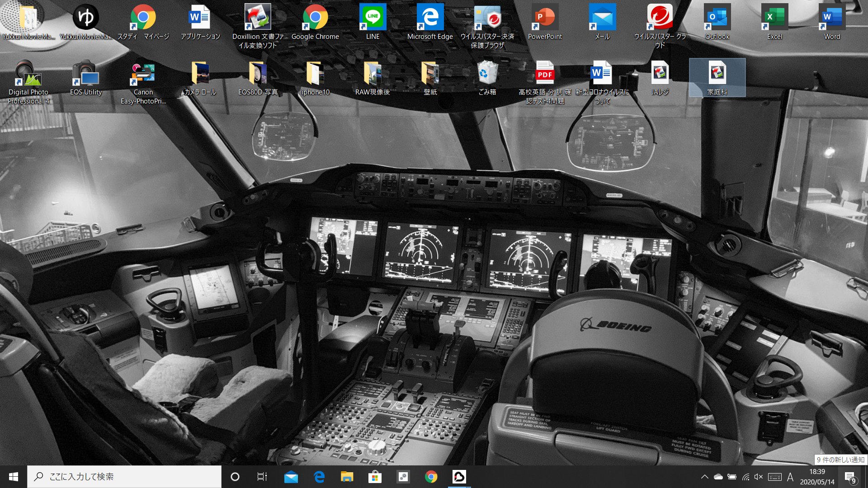Launch the Doxillion 文書ファイル変換ソフト shortcut
Viewport: 868px width, 488px height.
pyautogui.click(x=258, y=26)
